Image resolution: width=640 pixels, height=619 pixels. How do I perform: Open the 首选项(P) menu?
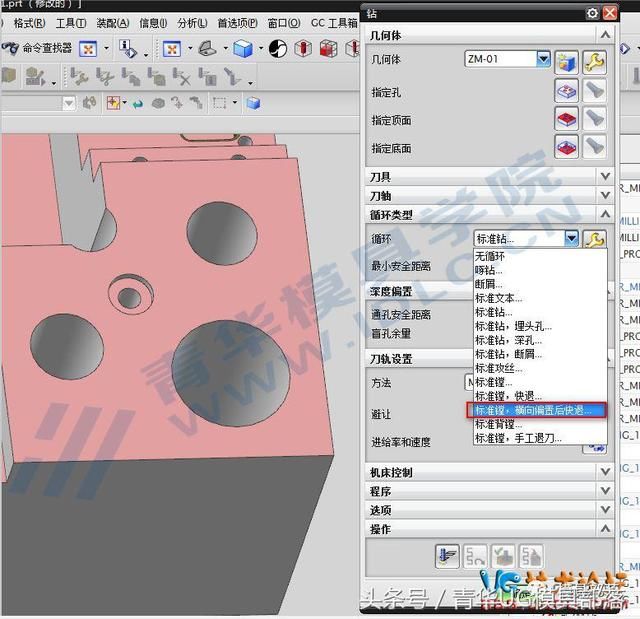(x=238, y=23)
